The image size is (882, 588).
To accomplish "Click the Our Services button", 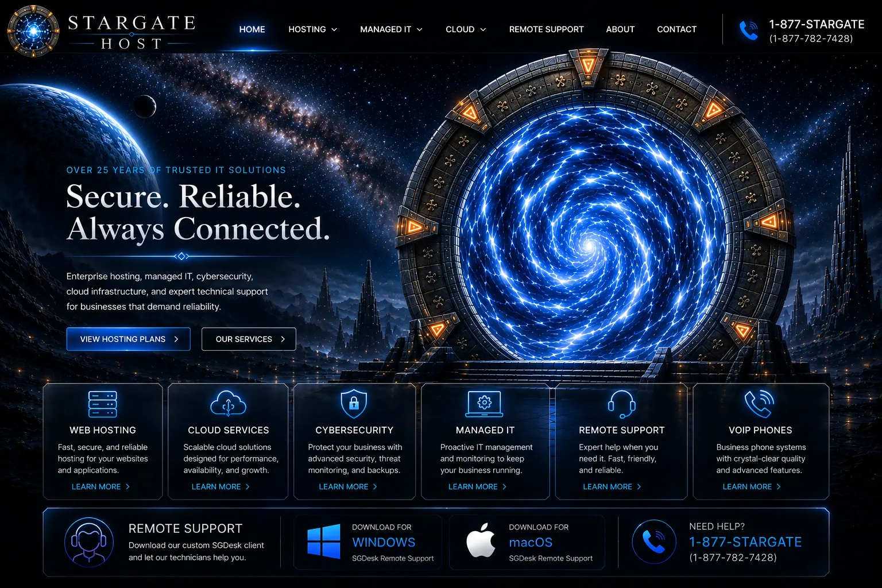I will (x=249, y=339).
